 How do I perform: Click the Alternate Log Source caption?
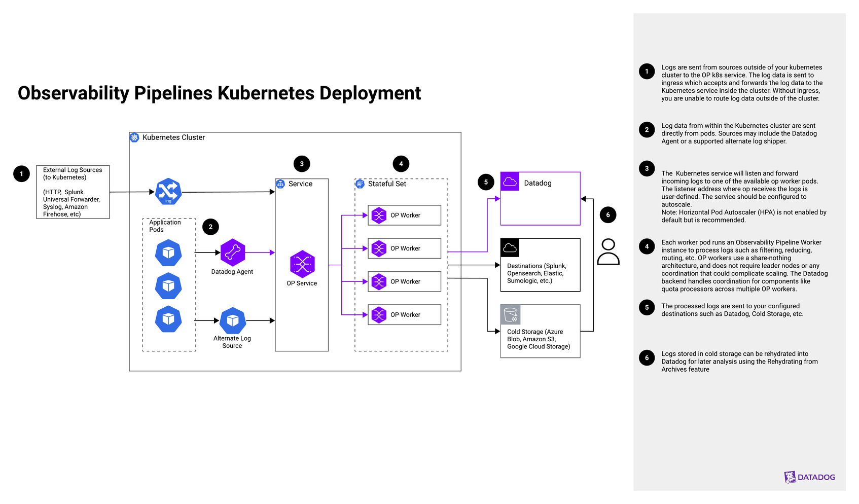(232, 342)
